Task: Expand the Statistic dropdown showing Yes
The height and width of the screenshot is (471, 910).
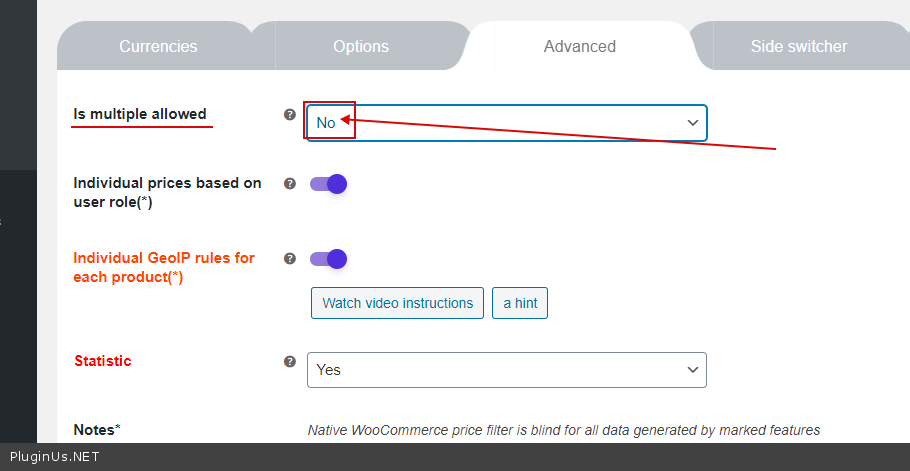Action: 506,370
